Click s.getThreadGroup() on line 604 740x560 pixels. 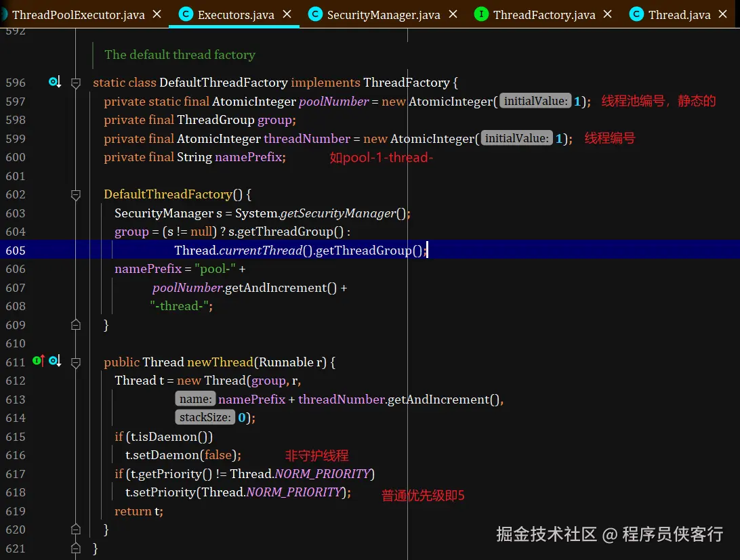286,232
